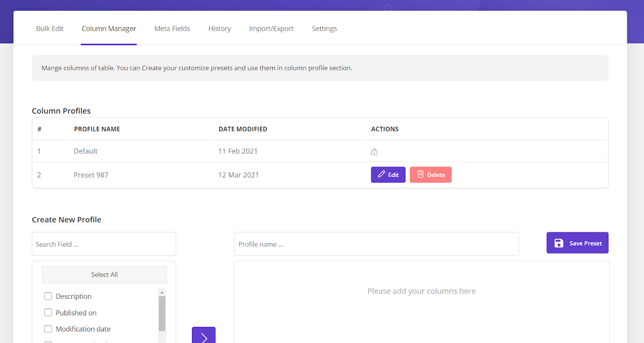Click the field list scrollbar thumb
The width and height of the screenshot is (644, 343).
pos(162,313)
